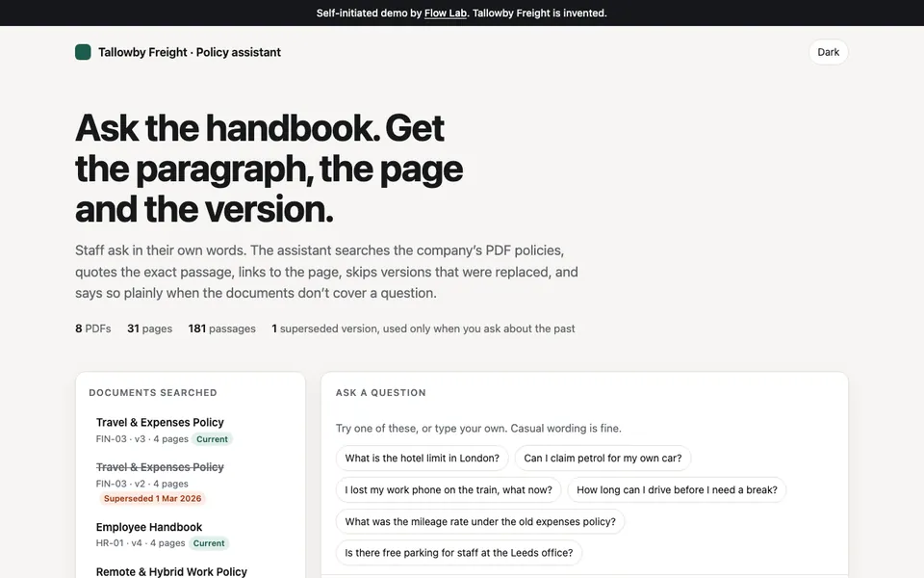Click the Current badge under Employee Handbook
The height and width of the screenshot is (578, 924).
tap(209, 543)
